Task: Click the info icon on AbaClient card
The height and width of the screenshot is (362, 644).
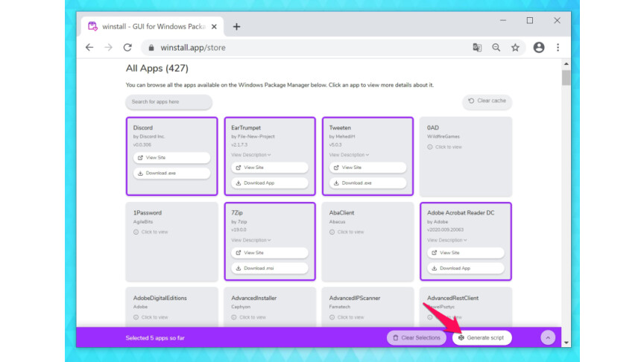Action: coord(332,232)
